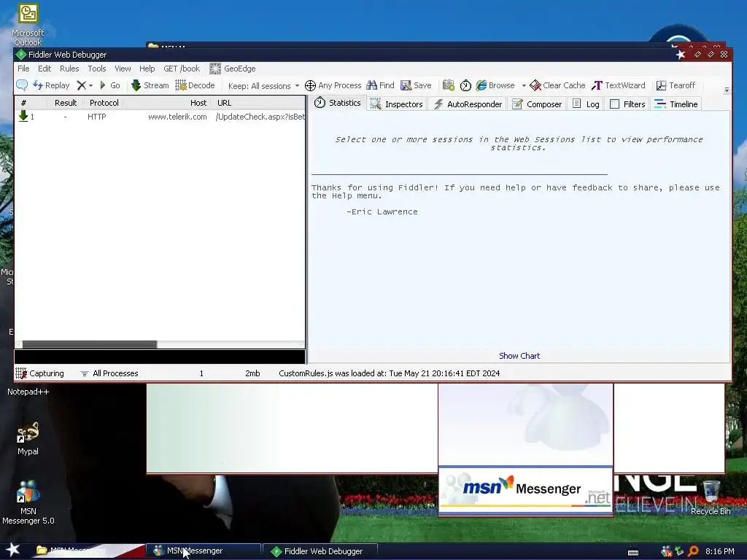Click Clear Cache toolbar button
This screenshot has width=747, height=560.
point(557,85)
